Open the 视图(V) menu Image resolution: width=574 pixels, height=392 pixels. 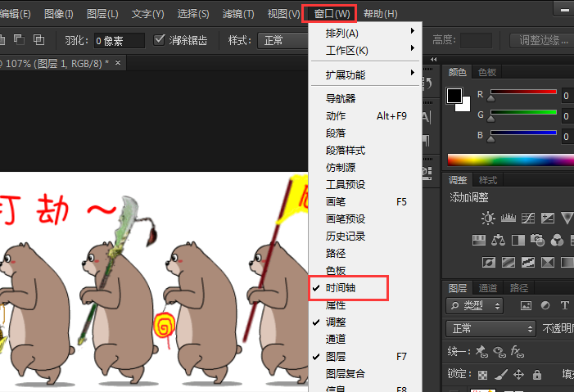pos(283,14)
